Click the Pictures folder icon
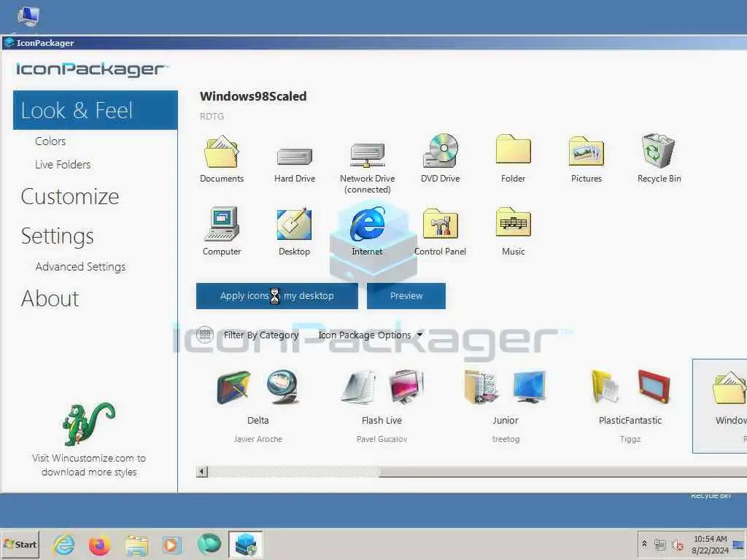This screenshot has width=747, height=560. [587, 151]
